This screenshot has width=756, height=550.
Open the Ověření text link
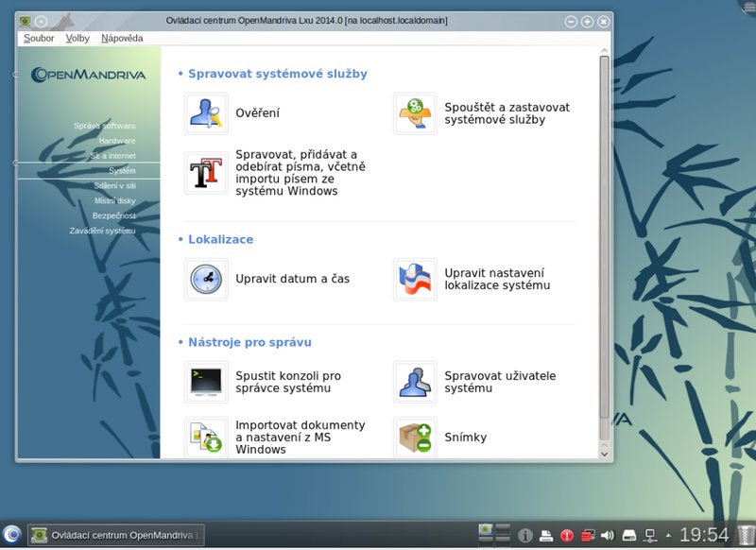(x=257, y=113)
